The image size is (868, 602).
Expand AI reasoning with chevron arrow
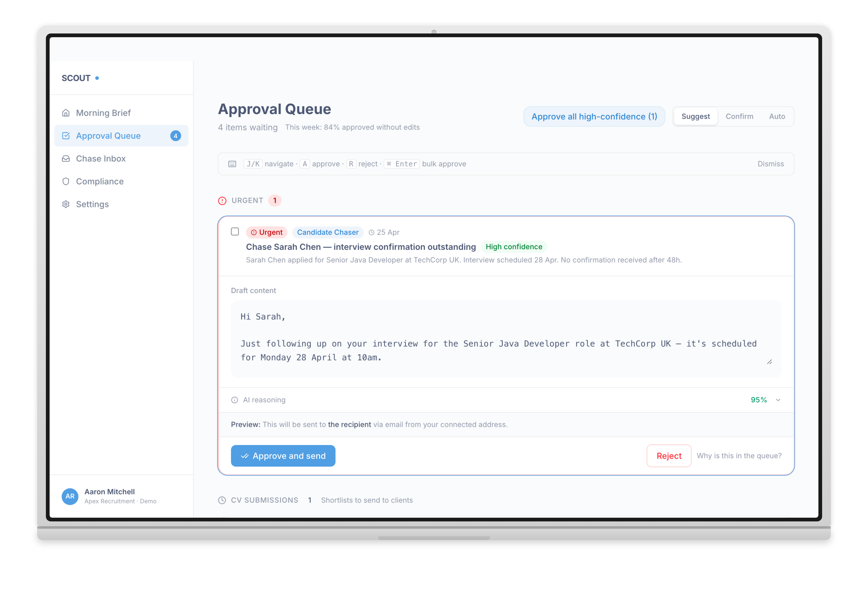(x=778, y=400)
